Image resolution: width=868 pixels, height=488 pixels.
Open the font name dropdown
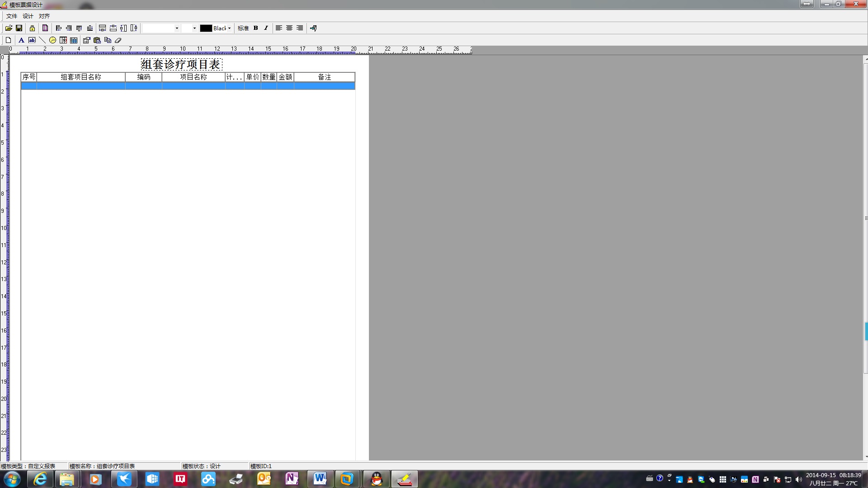point(177,28)
